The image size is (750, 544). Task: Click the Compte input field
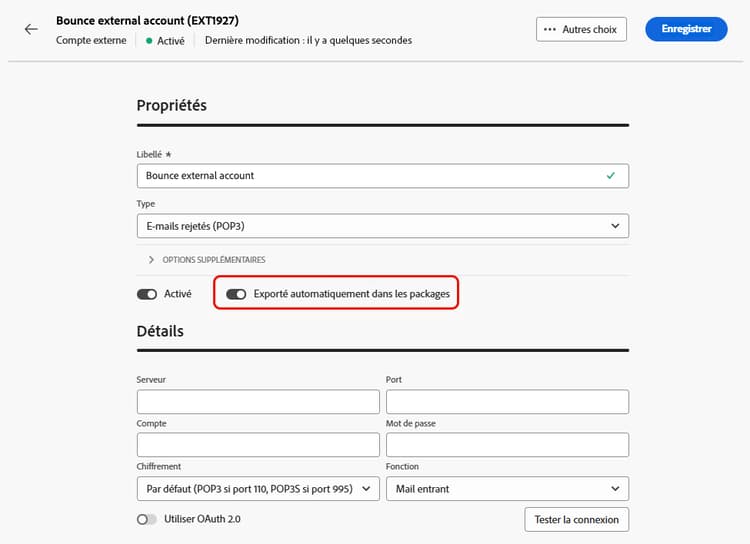(258, 445)
